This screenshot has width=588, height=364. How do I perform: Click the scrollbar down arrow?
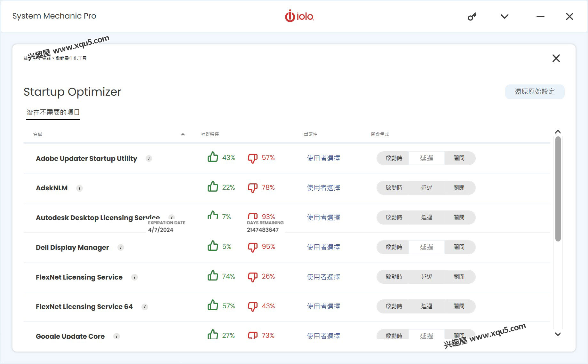tap(558, 334)
